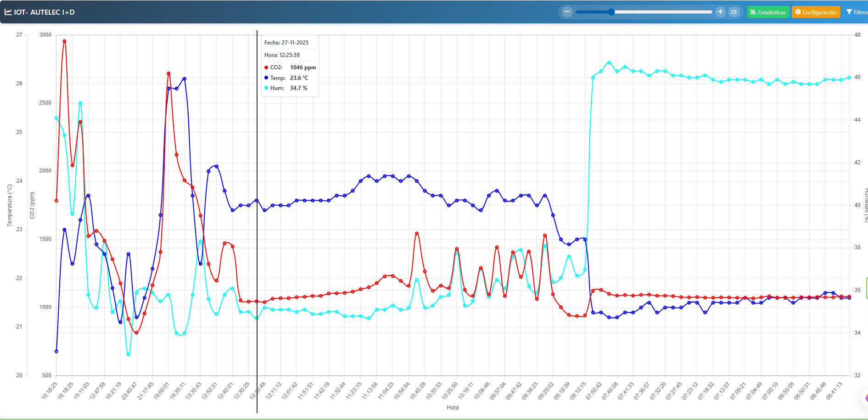Click the minus icon to zoom out
868x420 pixels.
click(567, 11)
